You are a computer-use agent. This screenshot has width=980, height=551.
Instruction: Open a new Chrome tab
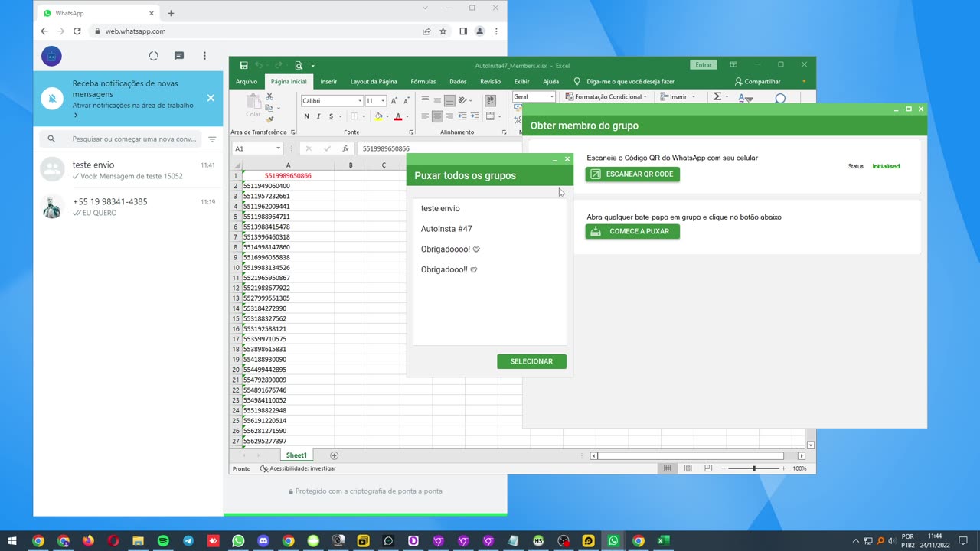[x=171, y=13]
